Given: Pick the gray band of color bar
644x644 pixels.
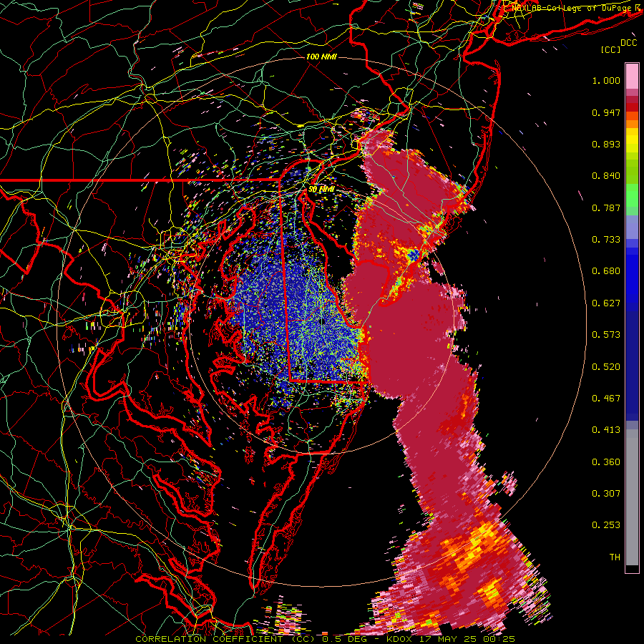Looking at the screenshot, I should 632,497.
